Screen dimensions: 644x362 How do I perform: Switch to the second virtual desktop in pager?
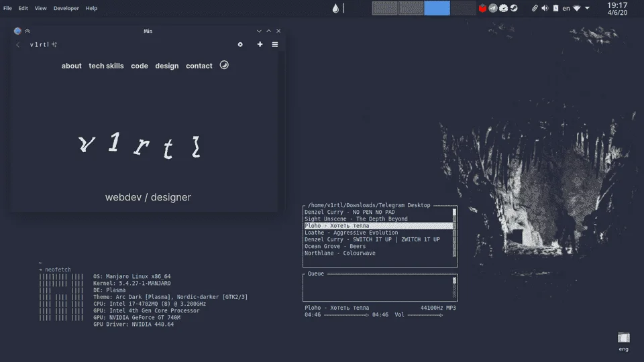pos(411,8)
